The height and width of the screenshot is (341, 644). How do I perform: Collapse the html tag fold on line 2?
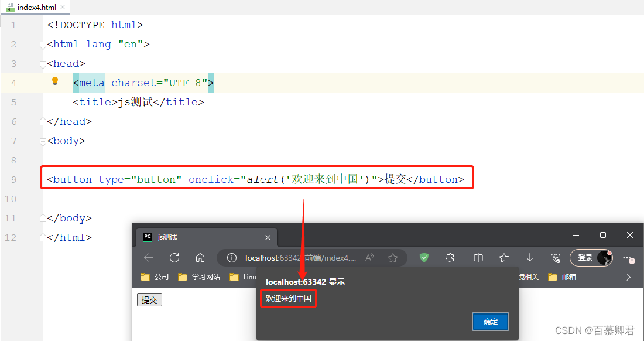pos(43,45)
